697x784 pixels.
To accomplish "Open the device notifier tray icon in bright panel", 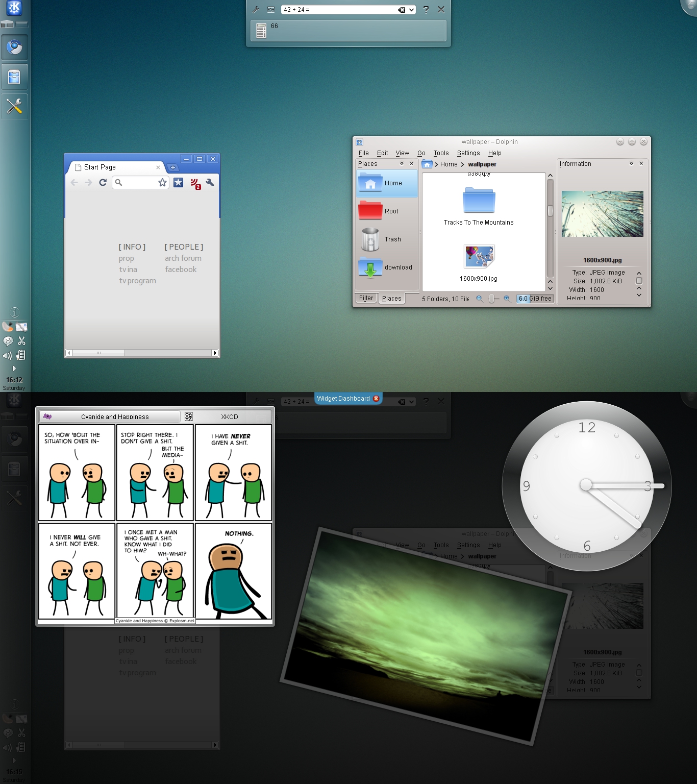I will coord(21,355).
